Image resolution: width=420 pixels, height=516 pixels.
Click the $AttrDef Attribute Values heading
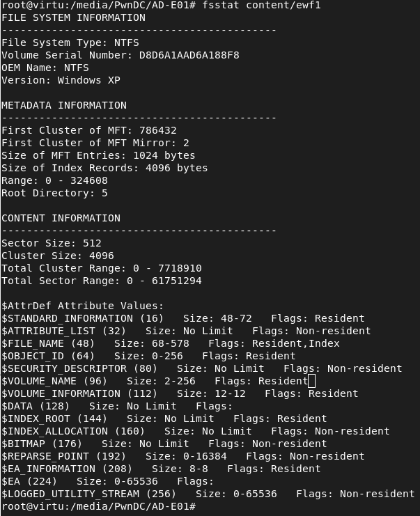coord(82,306)
